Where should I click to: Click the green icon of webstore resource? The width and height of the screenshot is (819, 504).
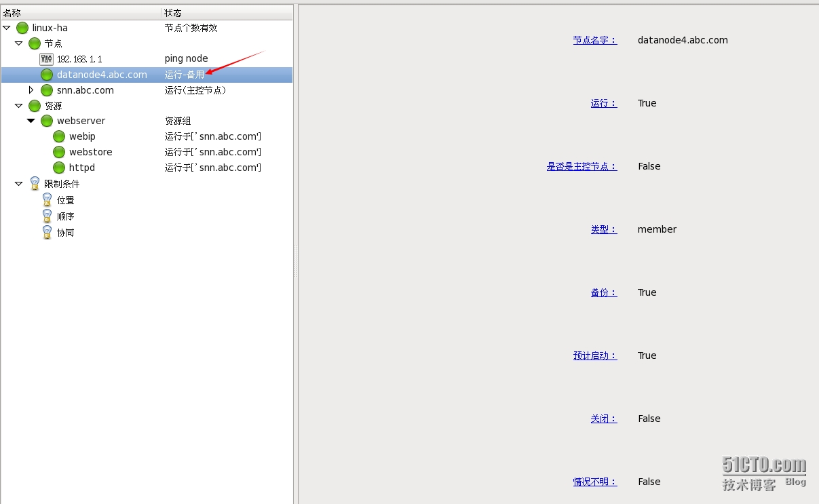click(59, 152)
